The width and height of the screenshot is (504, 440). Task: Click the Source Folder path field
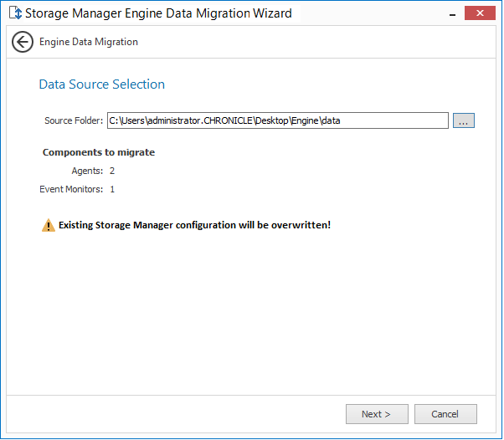pos(277,120)
